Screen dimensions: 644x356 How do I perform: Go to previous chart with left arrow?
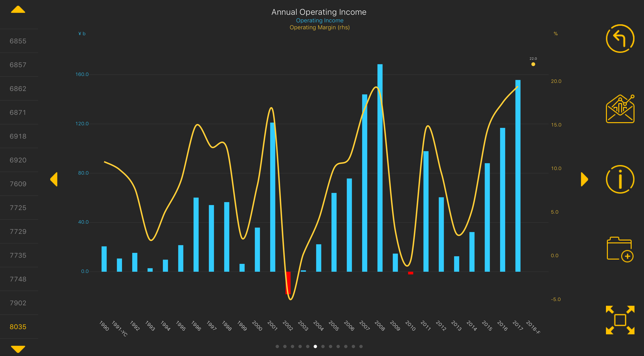coord(54,179)
